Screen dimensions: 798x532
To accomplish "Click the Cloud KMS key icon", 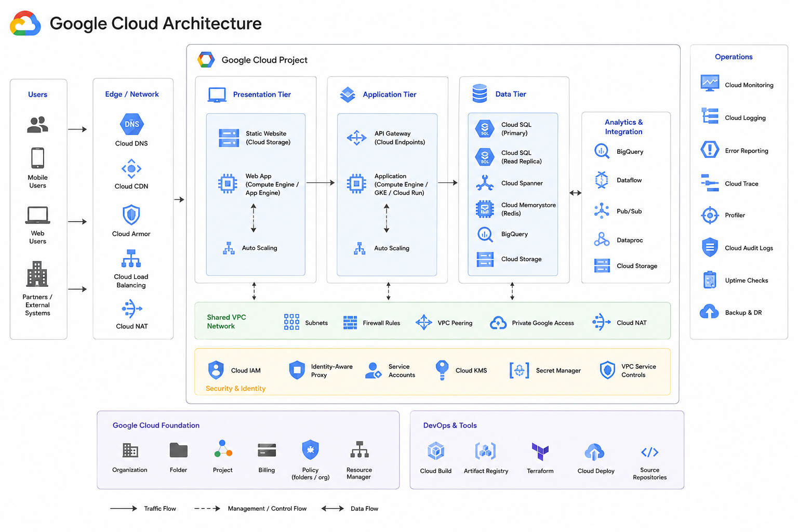I will click(x=442, y=370).
